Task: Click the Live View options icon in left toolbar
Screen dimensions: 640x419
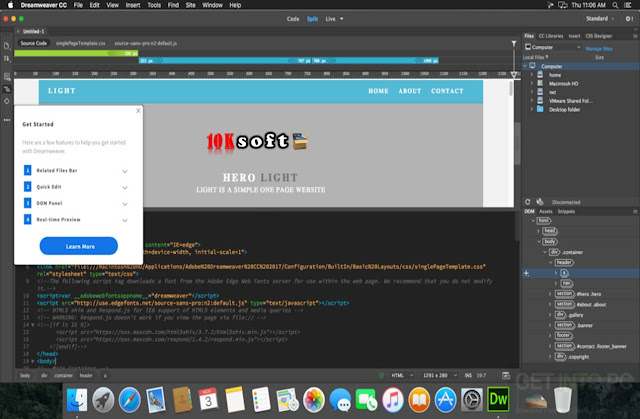Action: pyautogui.click(x=7, y=76)
